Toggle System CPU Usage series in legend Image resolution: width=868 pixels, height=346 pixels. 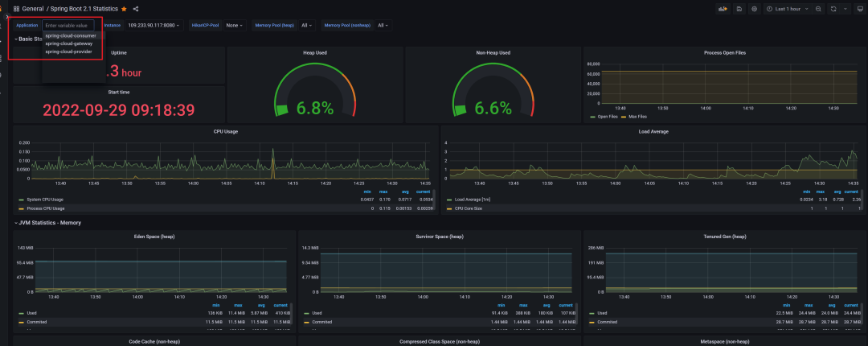pyautogui.click(x=46, y=199)
